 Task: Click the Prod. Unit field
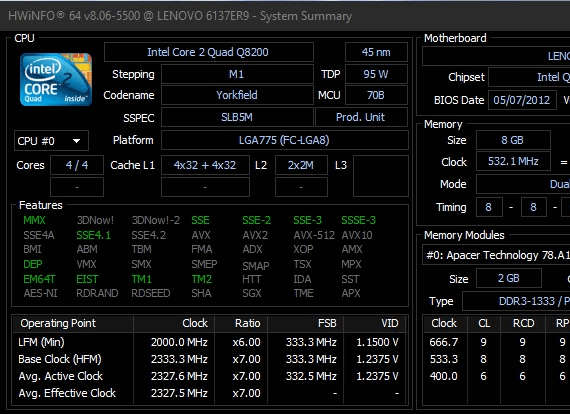361,117
